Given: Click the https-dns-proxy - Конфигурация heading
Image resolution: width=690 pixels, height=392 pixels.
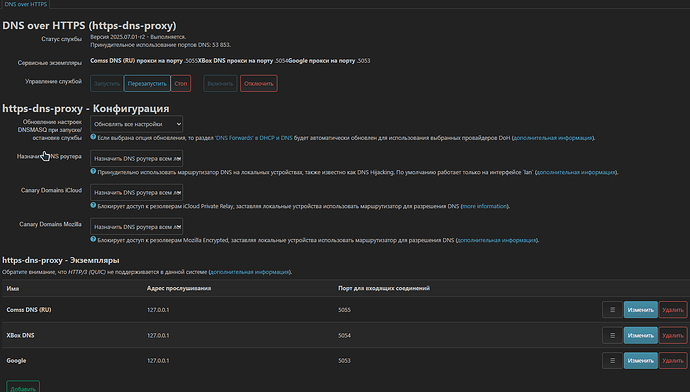Looking at the screenshot, I should pos(86,108).
